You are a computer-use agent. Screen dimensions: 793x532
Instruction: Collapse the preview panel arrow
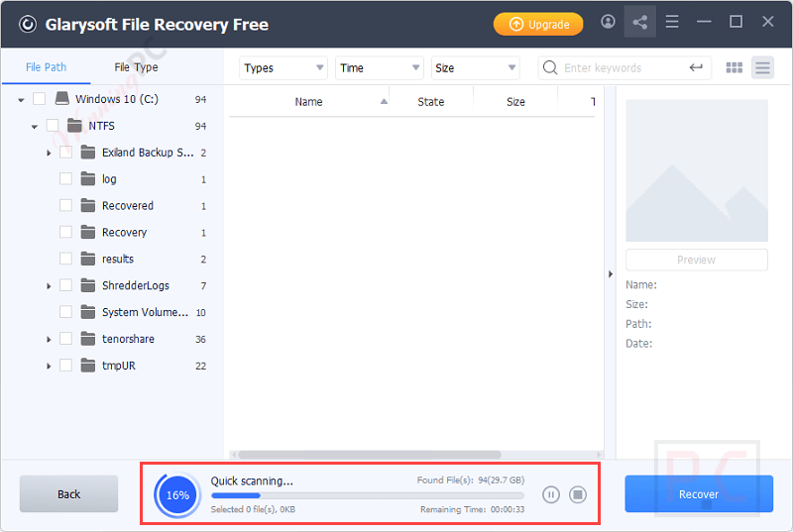coord(611,273)
